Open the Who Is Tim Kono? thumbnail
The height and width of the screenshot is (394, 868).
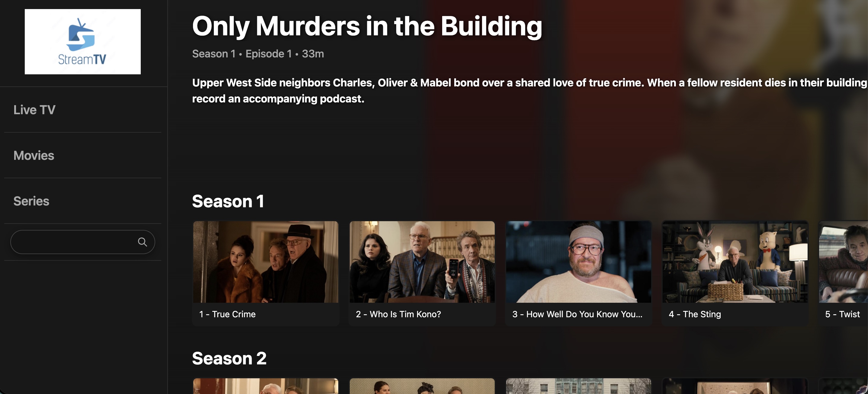[x=422, y=262]
